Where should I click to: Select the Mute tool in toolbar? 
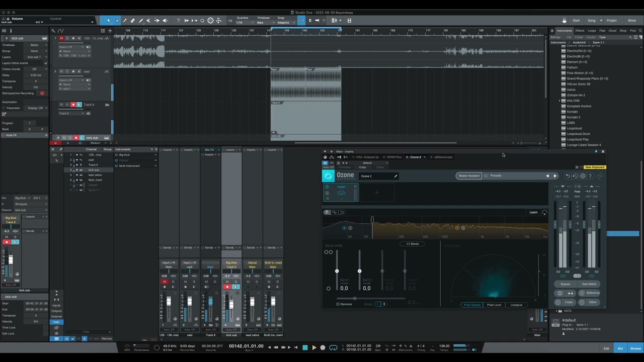[149, 21]
